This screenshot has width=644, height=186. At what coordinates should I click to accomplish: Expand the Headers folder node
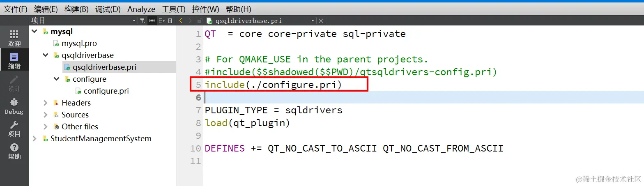tap(45, 103)
